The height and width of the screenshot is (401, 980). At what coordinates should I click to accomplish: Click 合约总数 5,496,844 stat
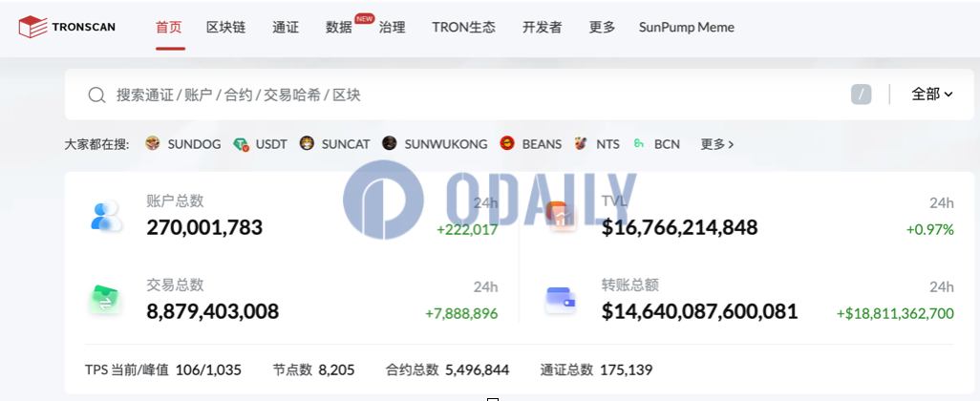pyautogui.click(x=448, y=369)
